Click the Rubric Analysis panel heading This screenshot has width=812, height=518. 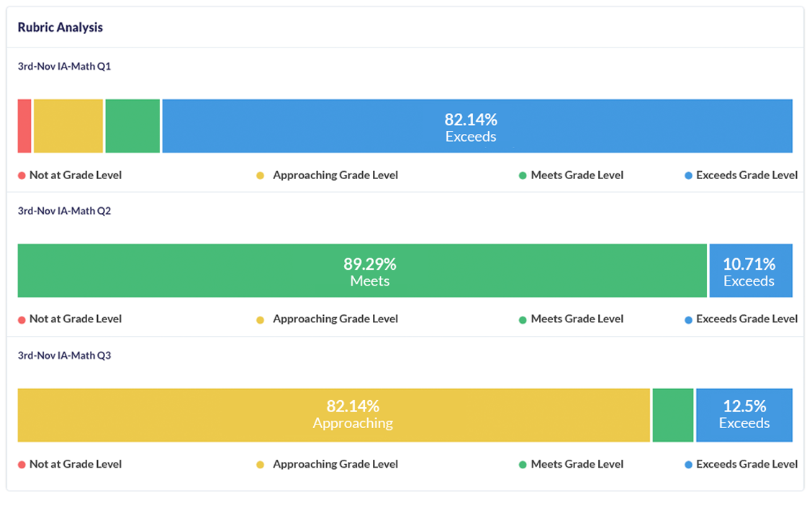[60, 28]
